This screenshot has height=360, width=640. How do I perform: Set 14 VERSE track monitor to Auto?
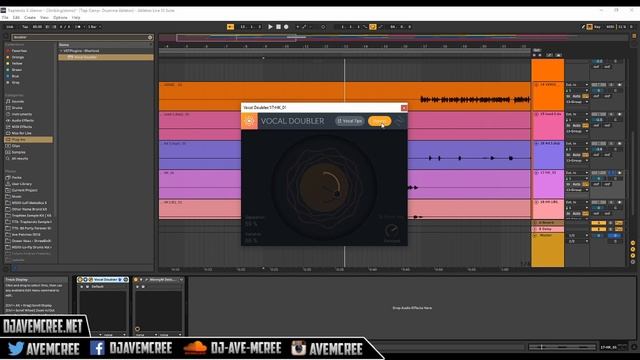point(576,96)
